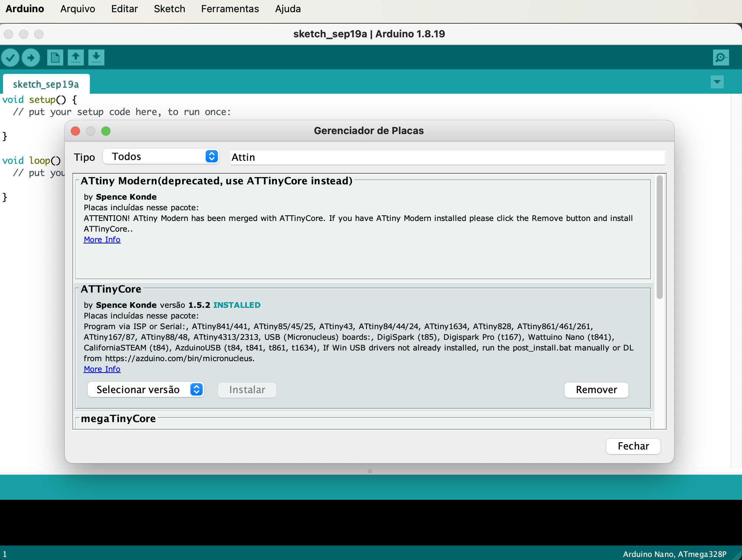Viewport: 742px width, 560px height.
Task: Click the 'Gerenciador de Placas' title bar
Action: (369, 131)
